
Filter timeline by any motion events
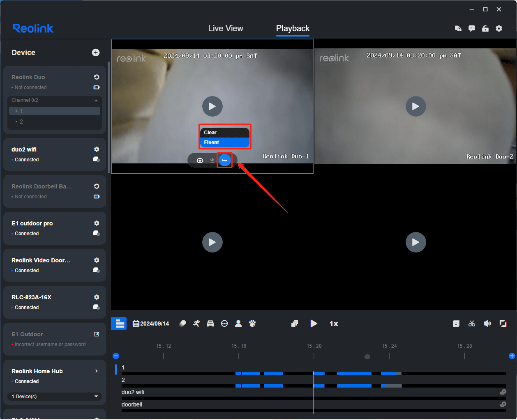(182, 324)
